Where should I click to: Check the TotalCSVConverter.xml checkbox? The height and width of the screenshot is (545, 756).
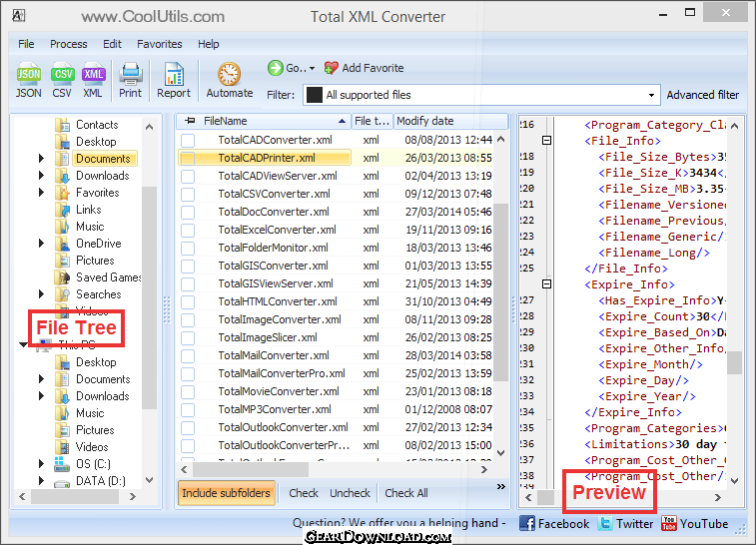188,195
